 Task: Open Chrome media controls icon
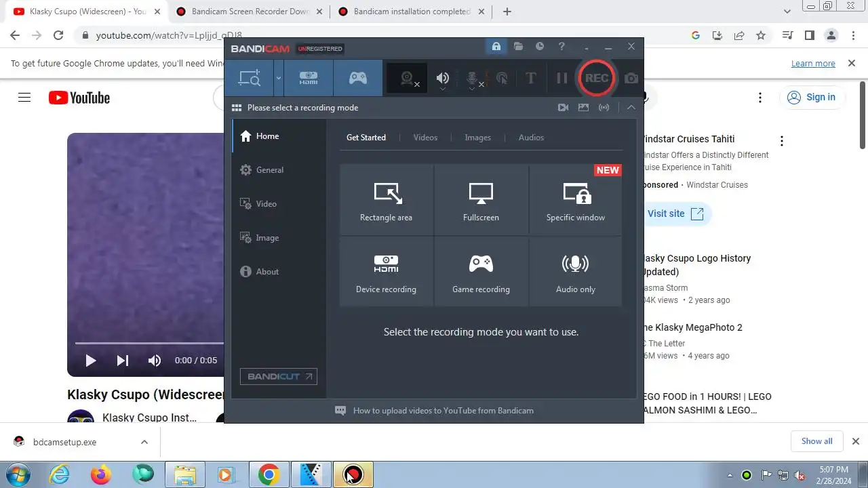point(787,35)
